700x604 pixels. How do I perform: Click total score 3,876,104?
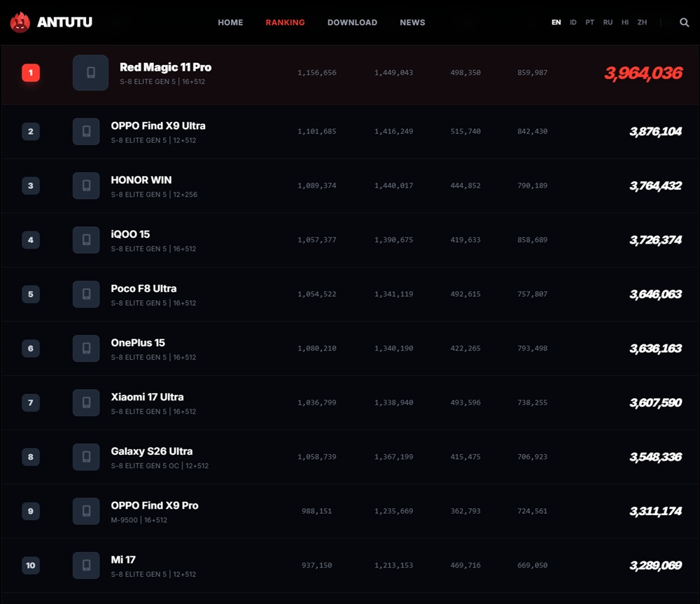[x=655, y=132]
